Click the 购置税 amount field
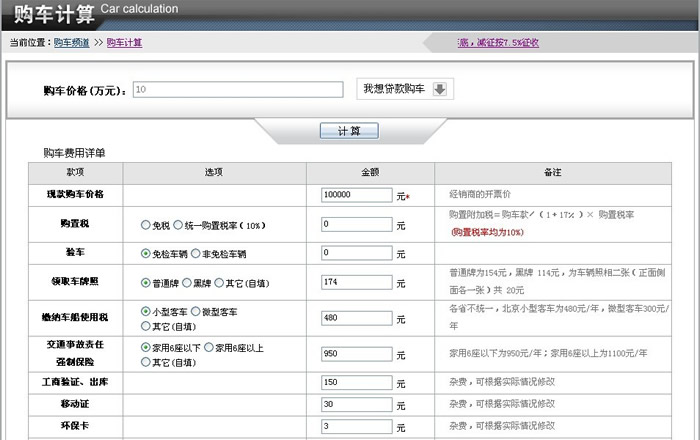Screen dimensions: 700x440 tap(357, 225)
